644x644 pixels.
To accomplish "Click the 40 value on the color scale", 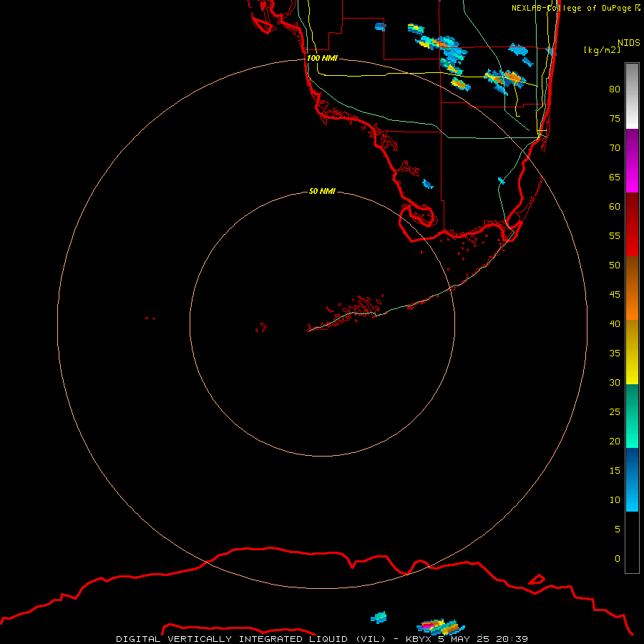I will 615,323.
